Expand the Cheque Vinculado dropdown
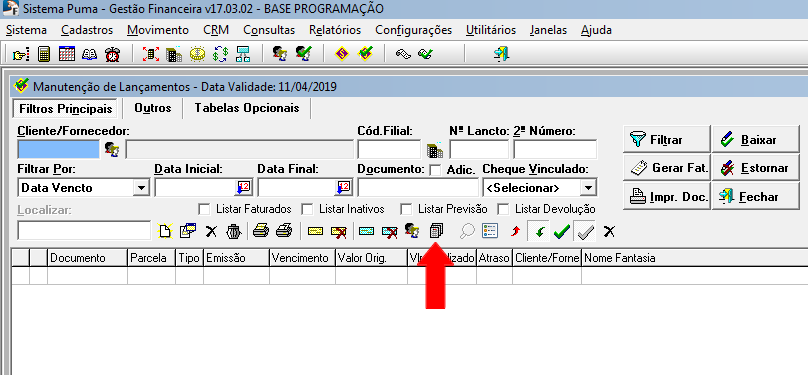 coord(587,188)
